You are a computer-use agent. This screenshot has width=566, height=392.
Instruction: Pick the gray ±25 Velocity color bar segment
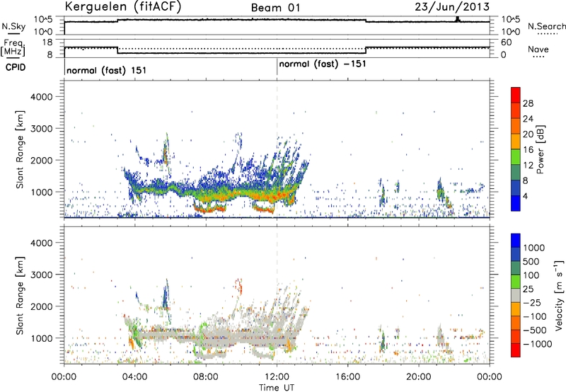point(516,295)
